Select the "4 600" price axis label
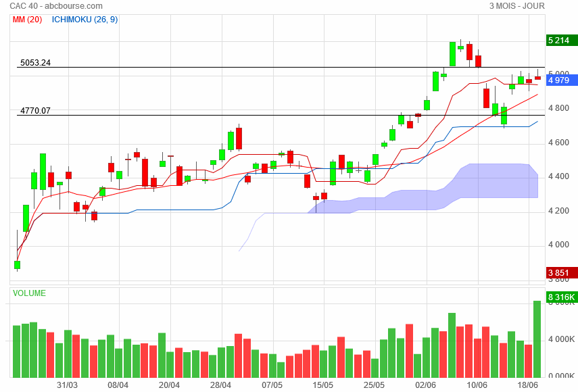Viewport: 578px width, 392px height. [558, 142]
